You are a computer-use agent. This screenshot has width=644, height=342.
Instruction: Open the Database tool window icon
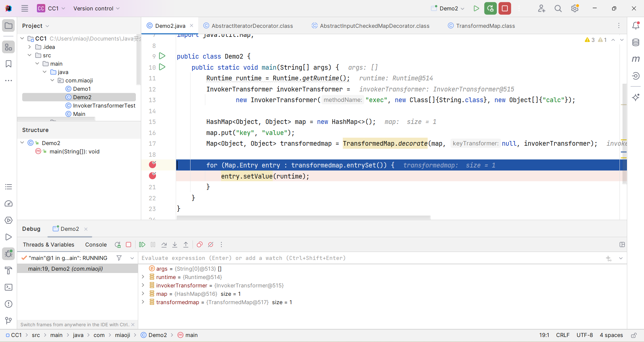point(636,43)
